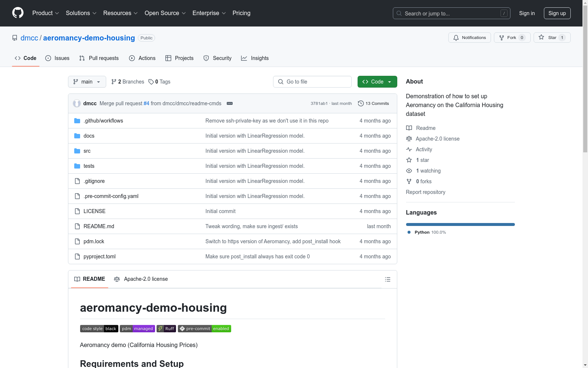Click the code style black badge
This screenshot has width=588, height=368.
coord(99,329)
